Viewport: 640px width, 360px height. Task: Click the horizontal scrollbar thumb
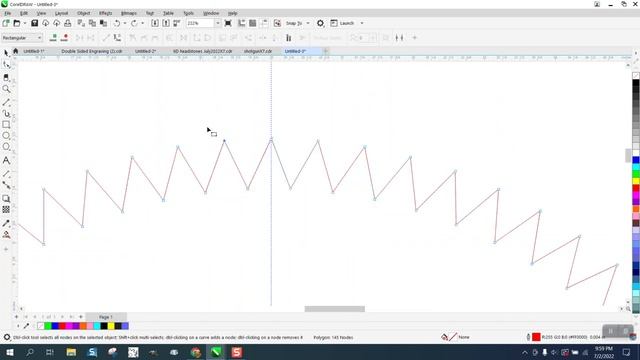[335, 309]
